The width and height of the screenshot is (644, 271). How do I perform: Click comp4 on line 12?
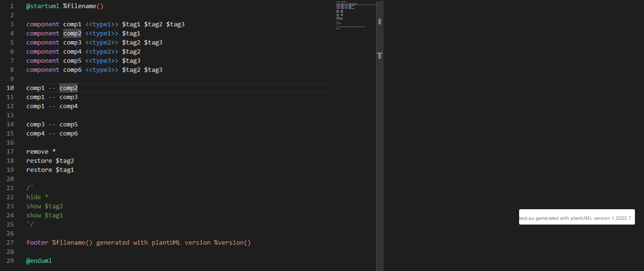pos(68,106)
